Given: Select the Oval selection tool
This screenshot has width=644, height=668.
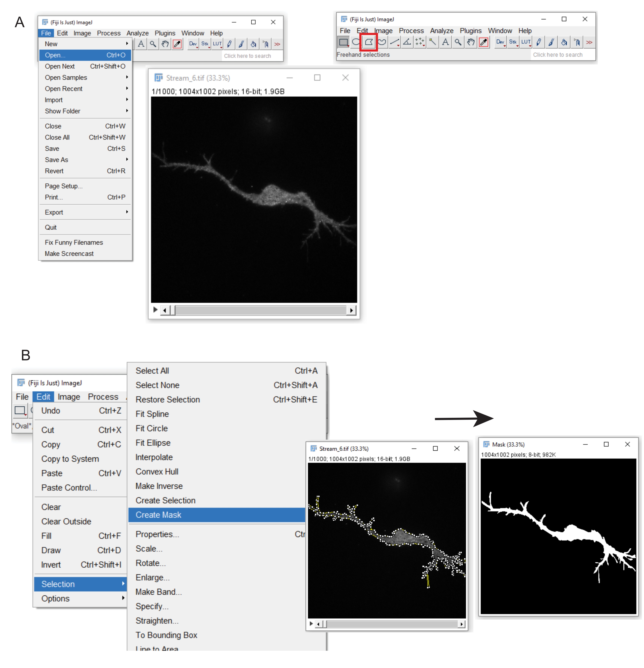Looking at the screenshot, I should tap(355, 42).
